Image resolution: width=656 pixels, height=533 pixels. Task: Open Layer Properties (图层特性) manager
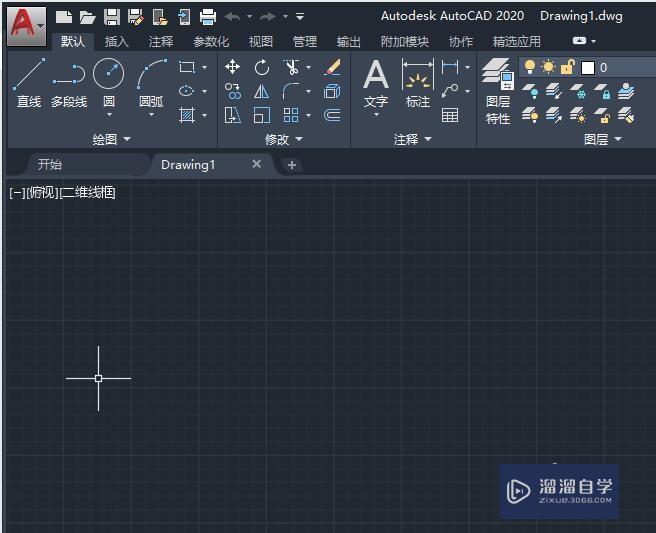(x=497, y=91)
